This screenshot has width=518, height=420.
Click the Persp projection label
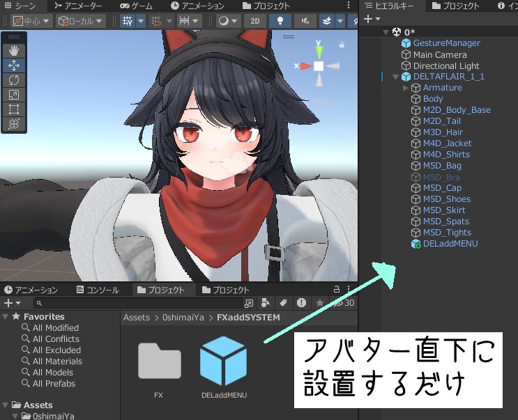pyautogui.click(x=322, y=102)
